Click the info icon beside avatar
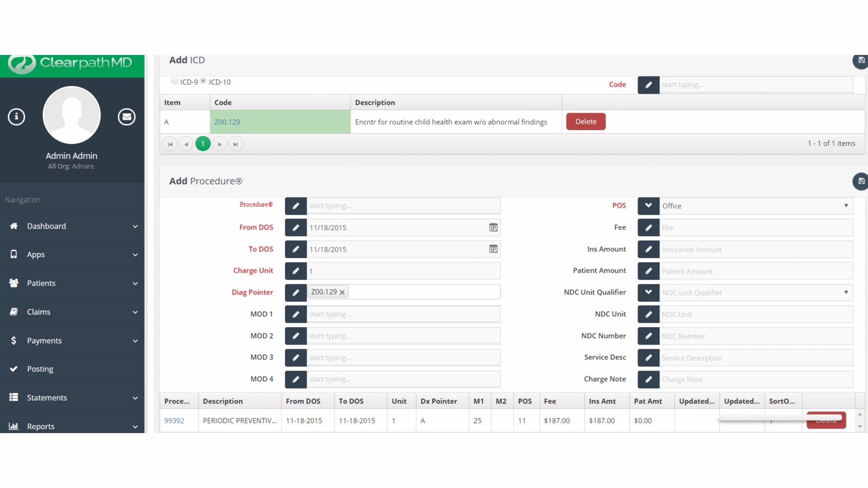 tap(16, 117)
